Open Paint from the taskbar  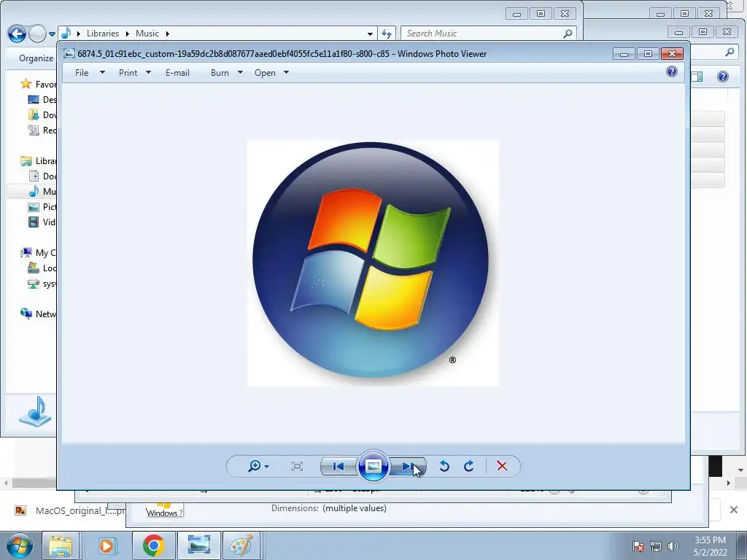coord(241,545)
